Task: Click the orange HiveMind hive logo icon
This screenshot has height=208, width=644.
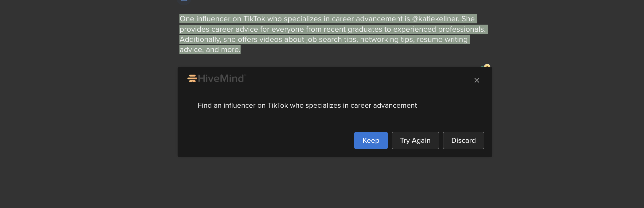Action: [x=192, y=78]
